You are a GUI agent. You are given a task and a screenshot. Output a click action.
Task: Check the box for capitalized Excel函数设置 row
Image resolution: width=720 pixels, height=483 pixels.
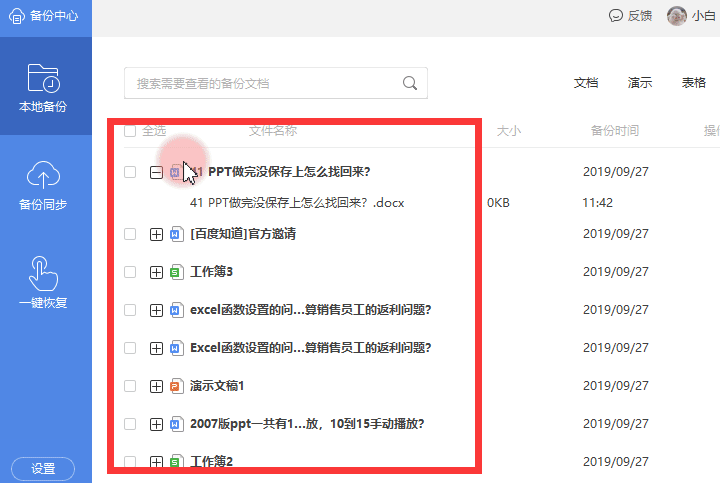130,348
